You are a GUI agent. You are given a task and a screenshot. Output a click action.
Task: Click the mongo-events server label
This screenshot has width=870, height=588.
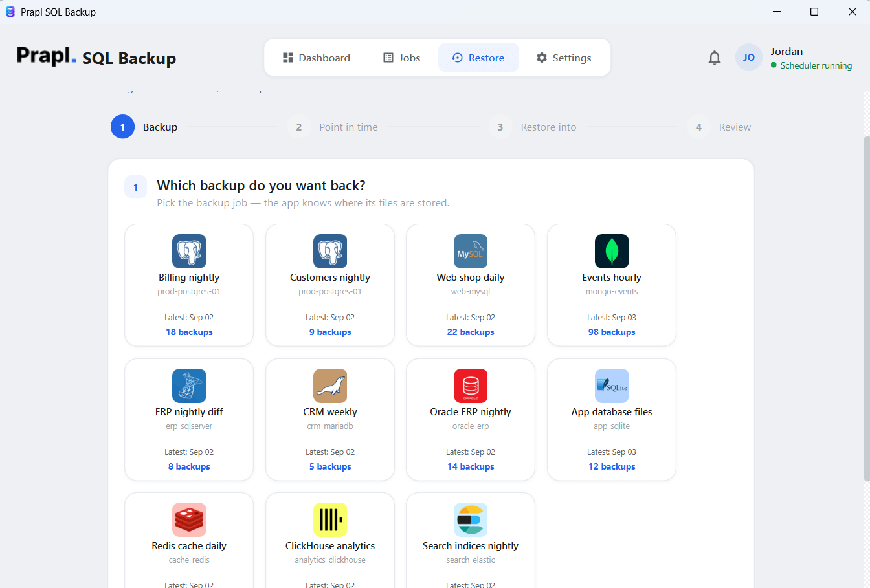pos(612,292)
